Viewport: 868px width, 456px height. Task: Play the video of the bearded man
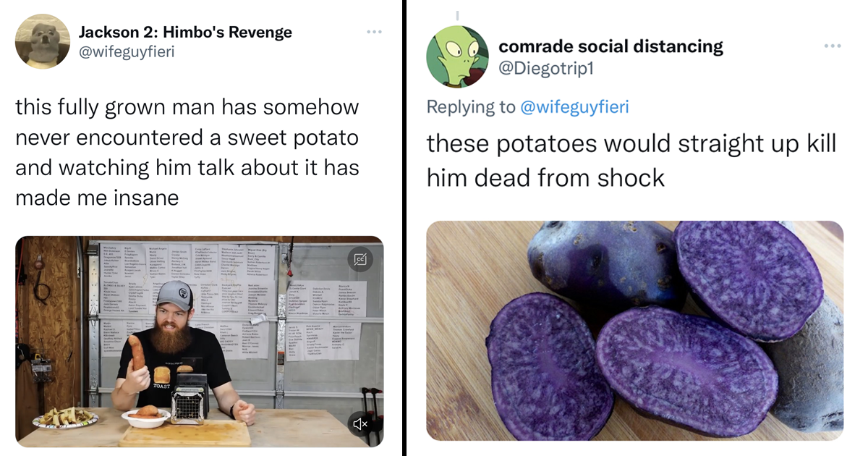tap(199, 340)
